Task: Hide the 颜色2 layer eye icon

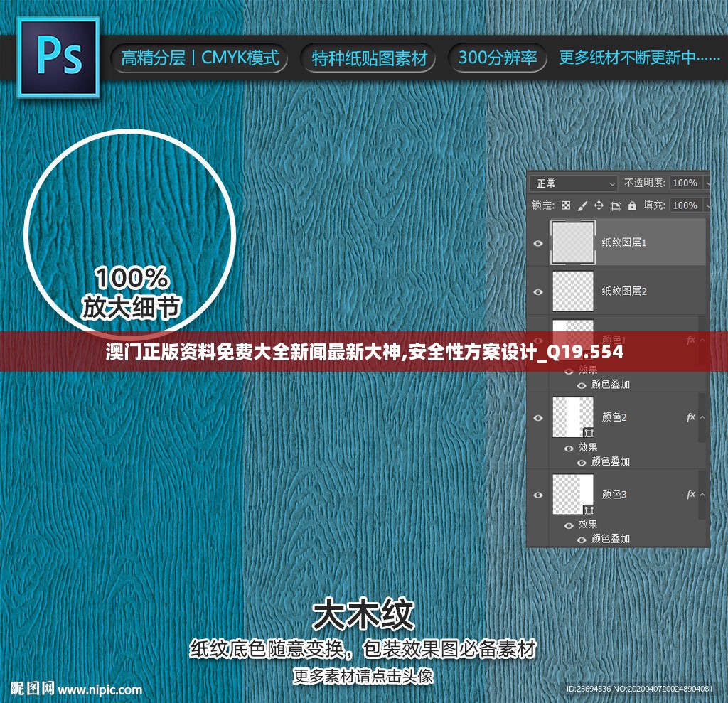Action: tap(538, 418)
